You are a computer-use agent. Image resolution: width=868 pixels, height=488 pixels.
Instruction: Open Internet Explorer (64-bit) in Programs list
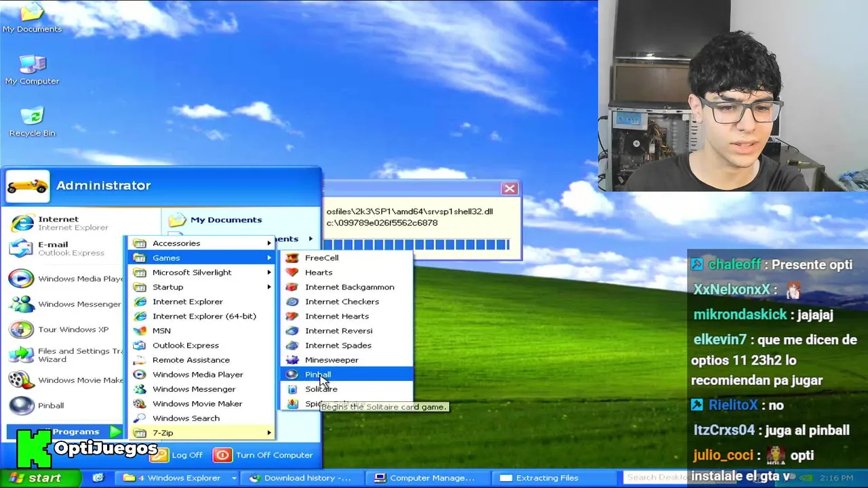coord(202,316)
